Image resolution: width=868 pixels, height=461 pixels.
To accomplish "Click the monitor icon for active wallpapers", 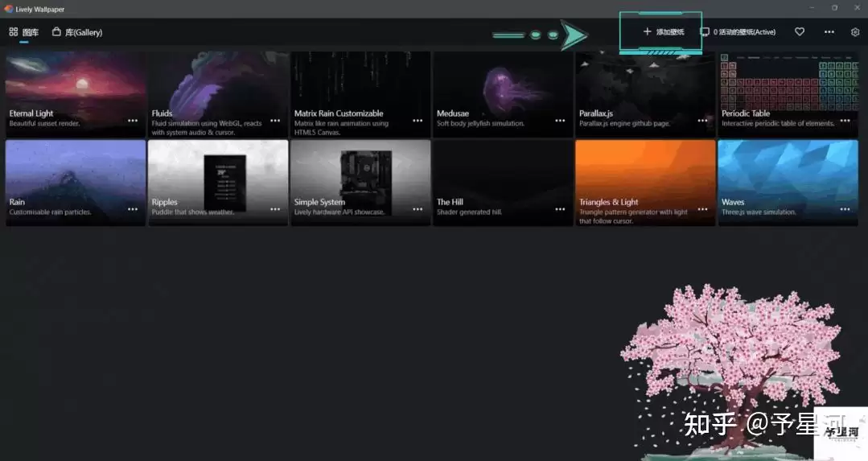I will pos(705,32).
